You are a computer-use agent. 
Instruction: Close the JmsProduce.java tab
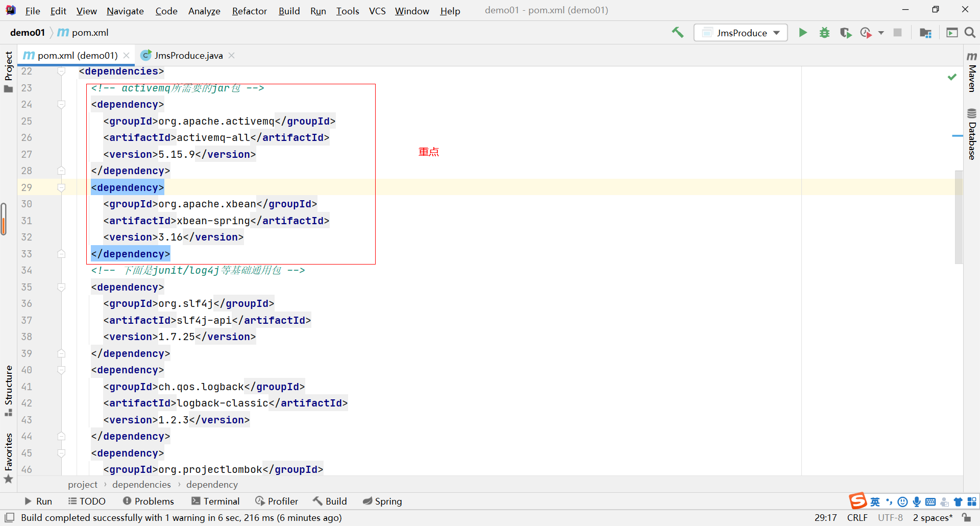pos(232,55)
